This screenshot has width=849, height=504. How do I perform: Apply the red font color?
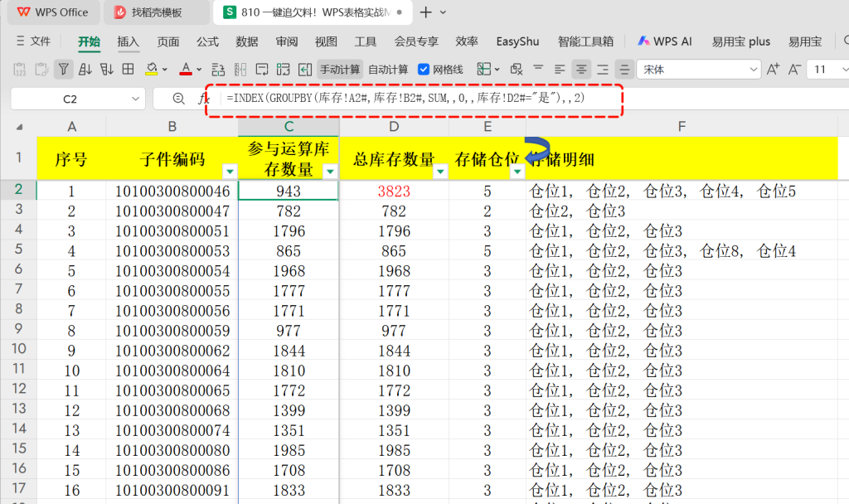click(x=186, y=70)
